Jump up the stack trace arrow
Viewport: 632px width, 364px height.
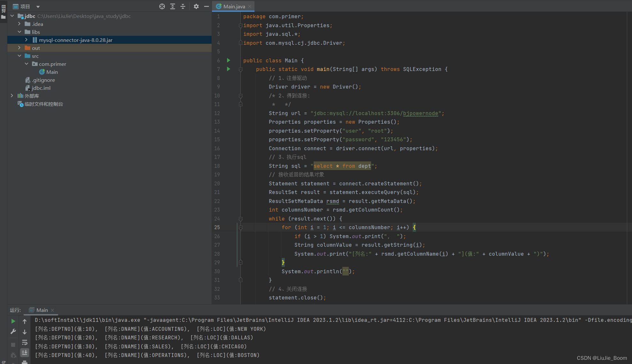pyautogui.click(x=25, y=321)
